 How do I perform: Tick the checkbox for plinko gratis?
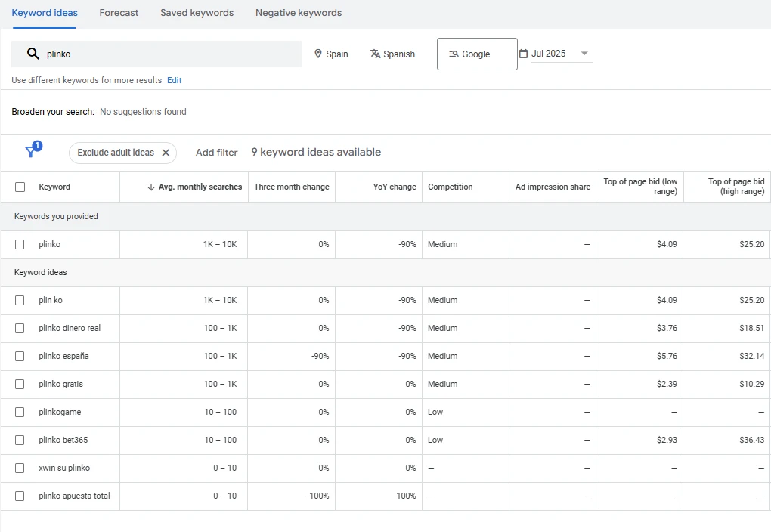20,384
